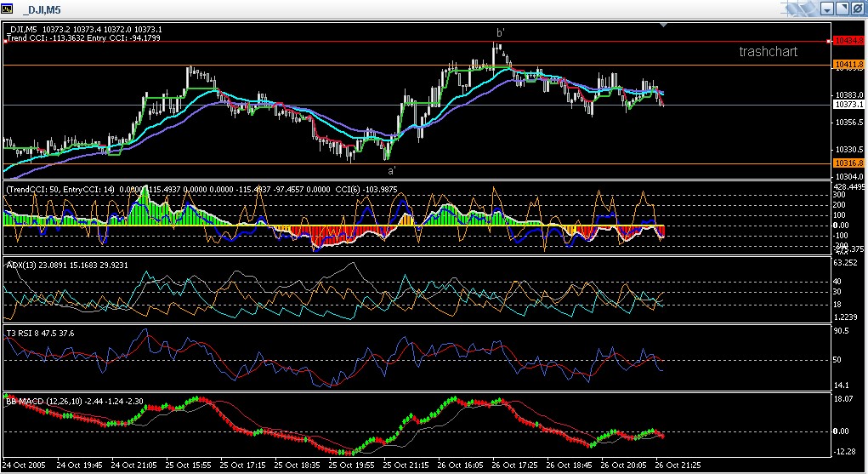This screenshot has width=868, height=474.
Task: Click the 24 Oct 19:45 time label
Action: 79,465
